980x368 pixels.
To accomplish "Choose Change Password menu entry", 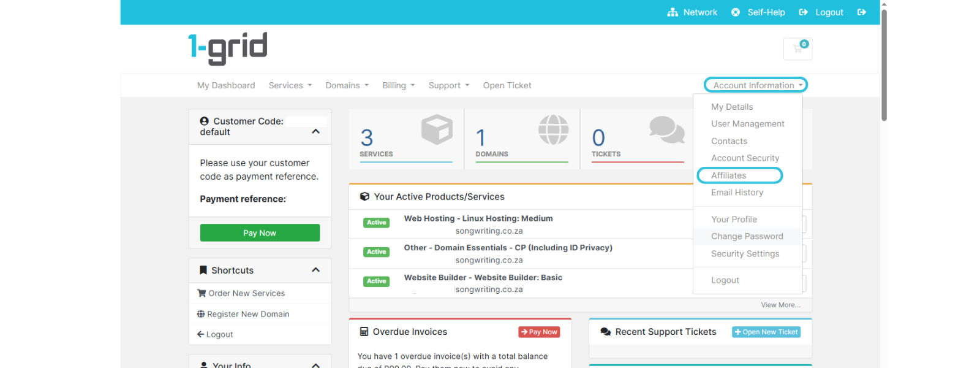I will point(747,237).
